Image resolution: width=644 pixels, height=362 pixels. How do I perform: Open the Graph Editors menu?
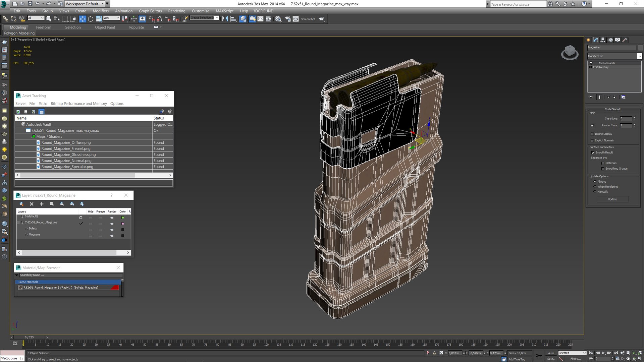coord(150,11)
